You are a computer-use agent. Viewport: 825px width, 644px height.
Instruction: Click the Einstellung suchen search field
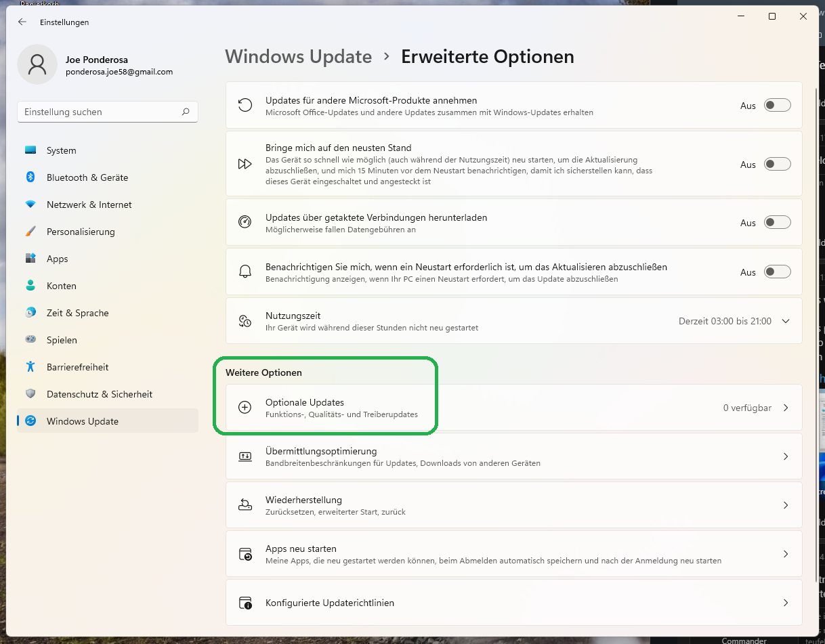click(x=108, y=112)
